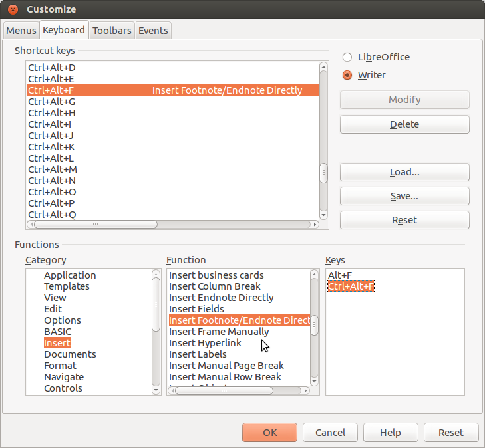This screenshot has height=448, width=485.
Task: Click Function list horizontal scroll-right arrow
Action: point(305,391)
